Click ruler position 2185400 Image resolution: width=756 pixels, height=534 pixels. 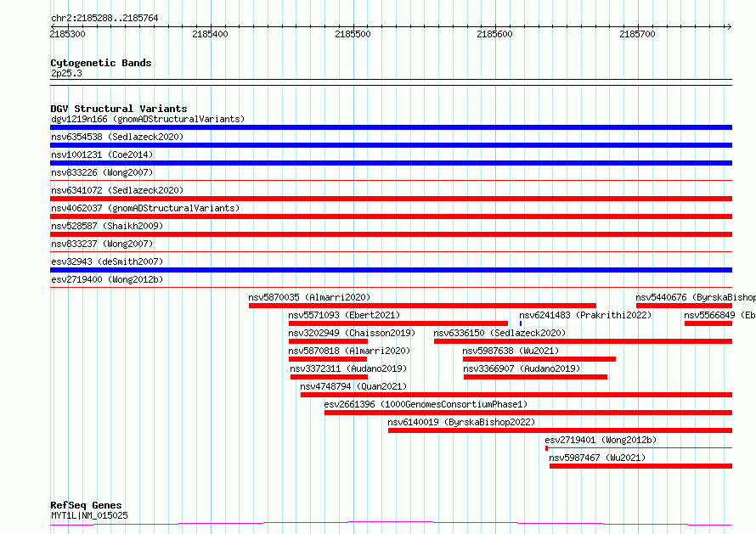(210, 34)
